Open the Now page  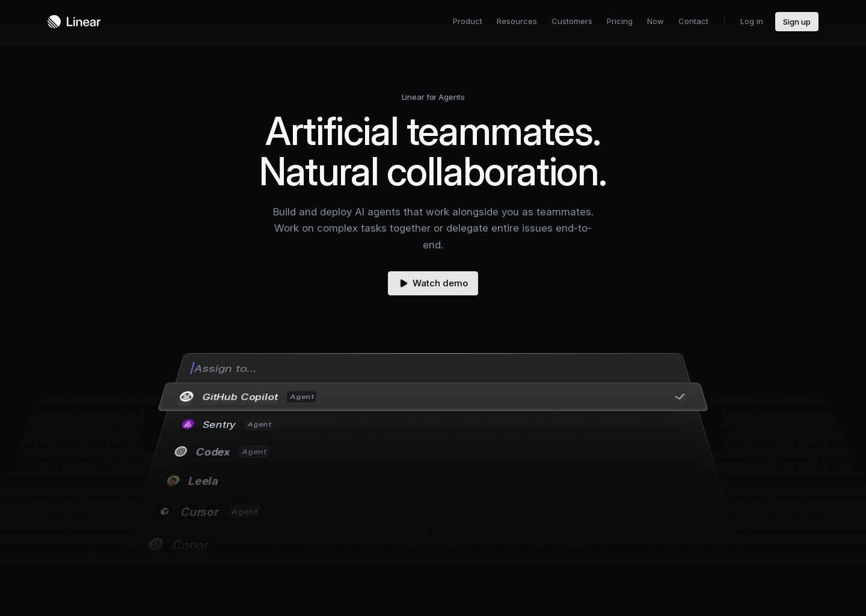click(656, 22)
